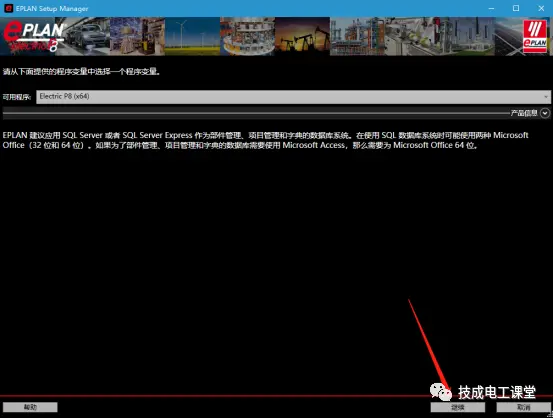Click the 产品信息 label text
554x418 pixels.
(x=524, y=113)
